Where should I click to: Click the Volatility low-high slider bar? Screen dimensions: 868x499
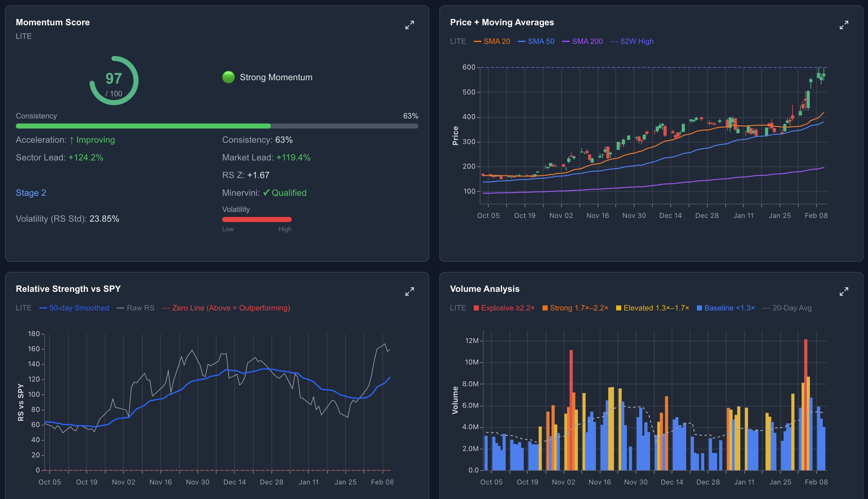point(257,219)
